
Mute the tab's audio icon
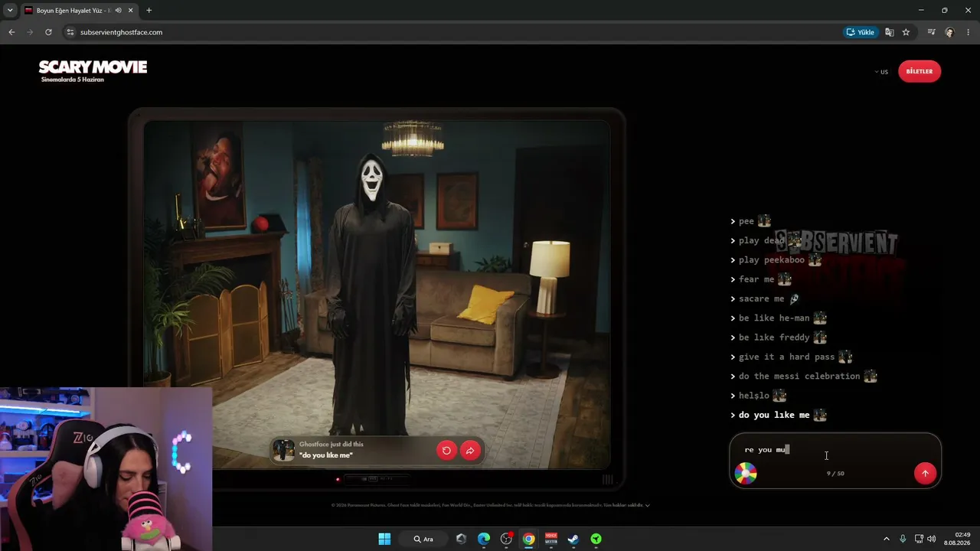(118, 11)
